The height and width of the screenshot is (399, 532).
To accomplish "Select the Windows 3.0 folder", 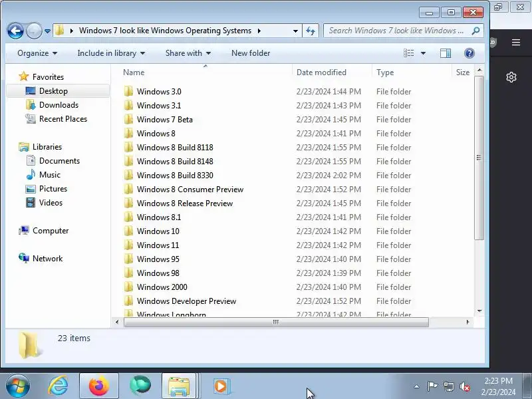I will click(x=159, y=92).
